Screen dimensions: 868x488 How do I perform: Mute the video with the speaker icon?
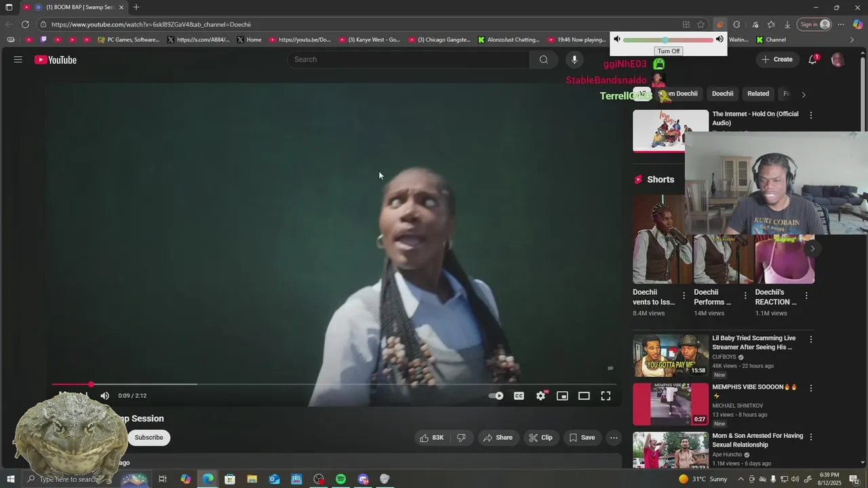[x=104, y=396]
